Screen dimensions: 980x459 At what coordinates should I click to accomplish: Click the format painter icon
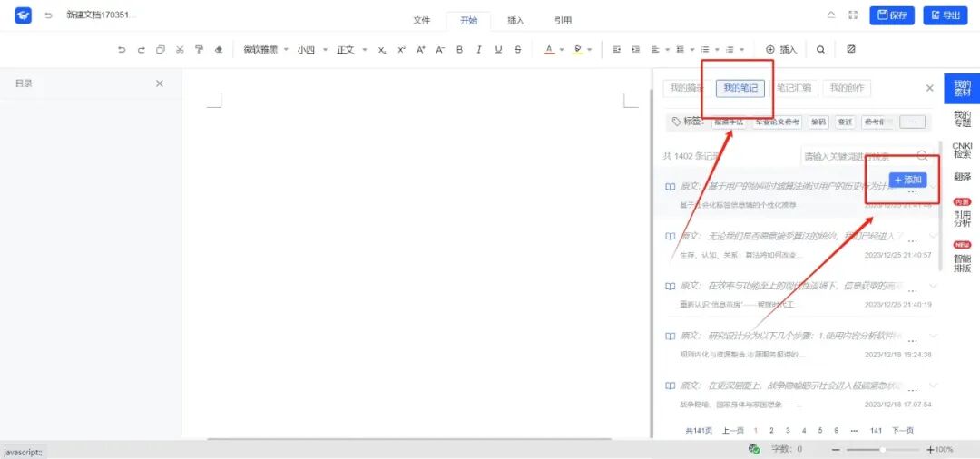coord(199,50)
